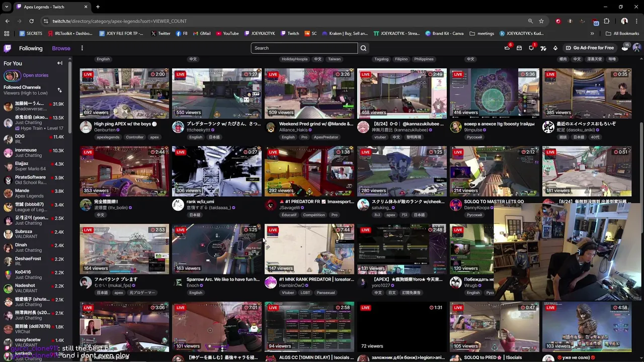
Task: Click Go Ad-Free for Free button
Action: [x=589, y=48]
